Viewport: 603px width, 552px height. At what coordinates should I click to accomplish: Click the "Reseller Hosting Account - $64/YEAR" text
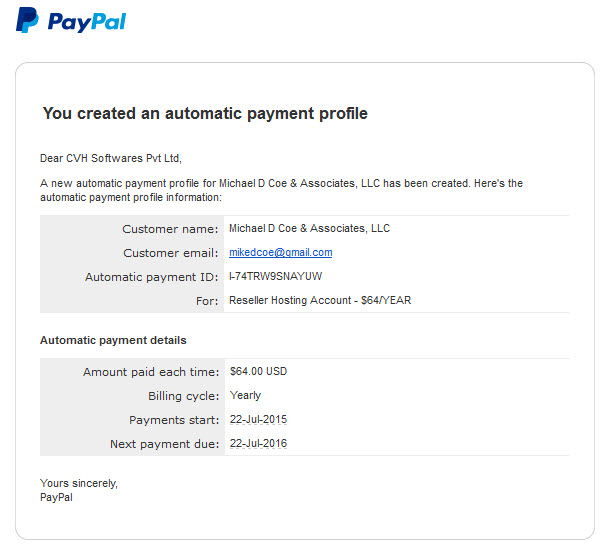320,300
